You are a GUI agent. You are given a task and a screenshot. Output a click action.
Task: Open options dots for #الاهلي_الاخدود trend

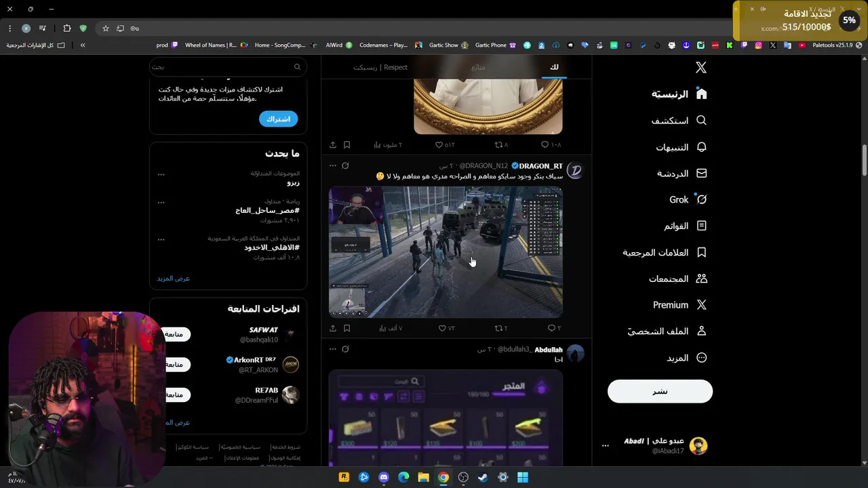(161, 239)
